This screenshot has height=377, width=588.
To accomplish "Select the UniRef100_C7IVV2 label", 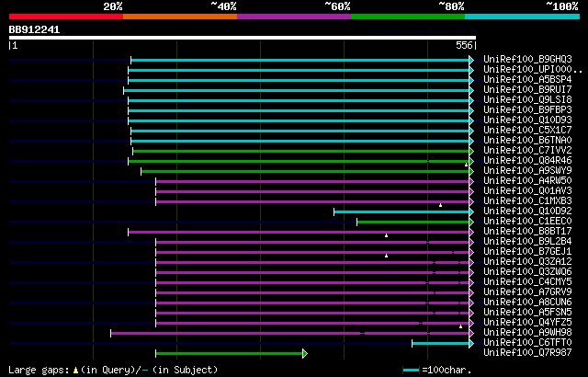I will pyautogui.click(x=527, y=151).
